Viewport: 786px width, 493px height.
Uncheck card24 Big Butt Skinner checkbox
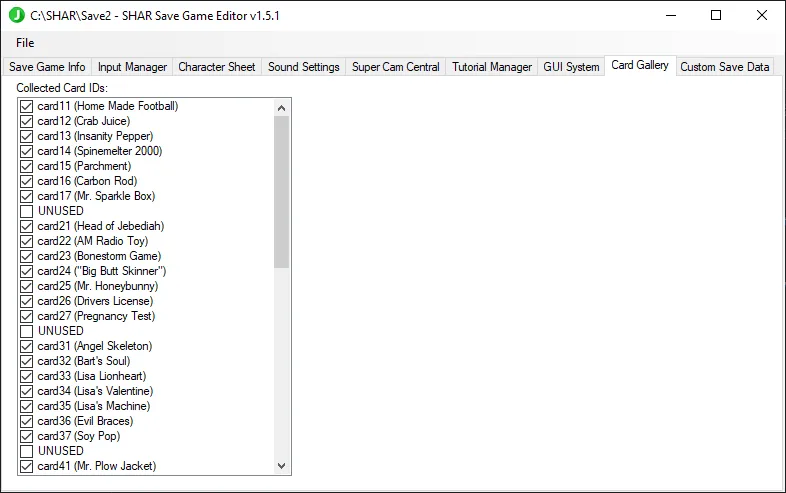coord(27,271)
